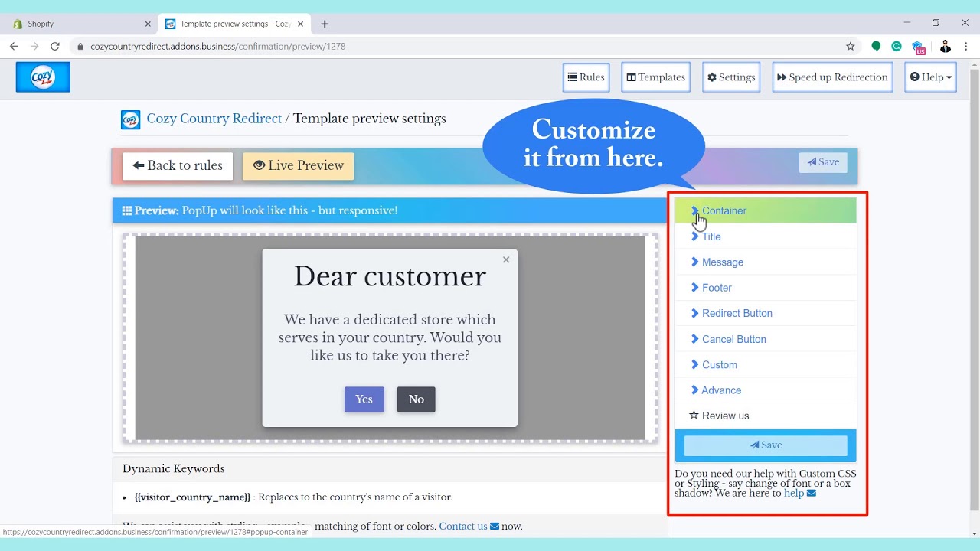Click the No button in popup
This screenshot has width=980, height=551.
pyautogui.click(x=416, y=399)
